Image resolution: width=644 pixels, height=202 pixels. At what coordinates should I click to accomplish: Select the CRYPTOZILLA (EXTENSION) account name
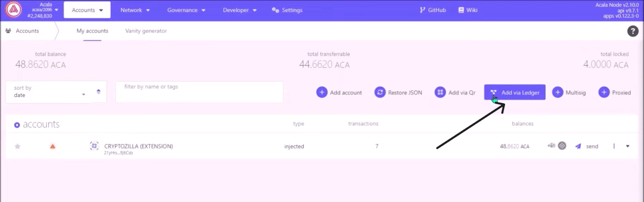[x=138, y=146]
